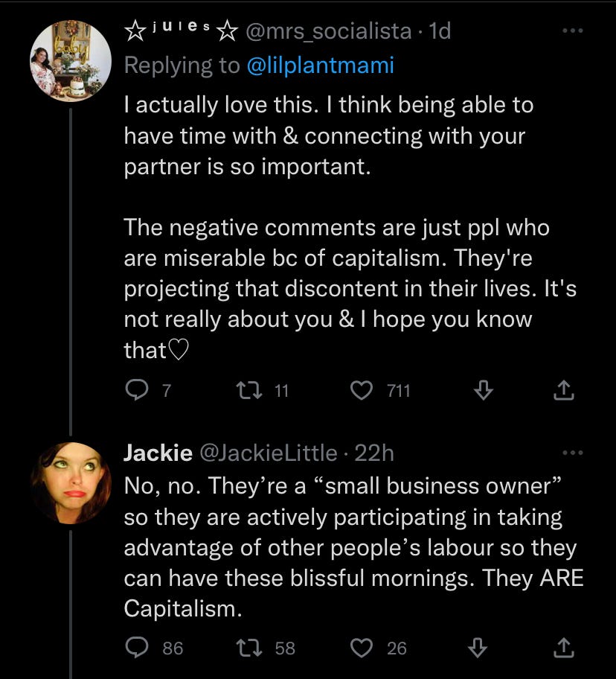Screen dimensions: 616x679
Task: Open the 22h timestamp on Jackie's tweet
Action: (x=374, y=452)
